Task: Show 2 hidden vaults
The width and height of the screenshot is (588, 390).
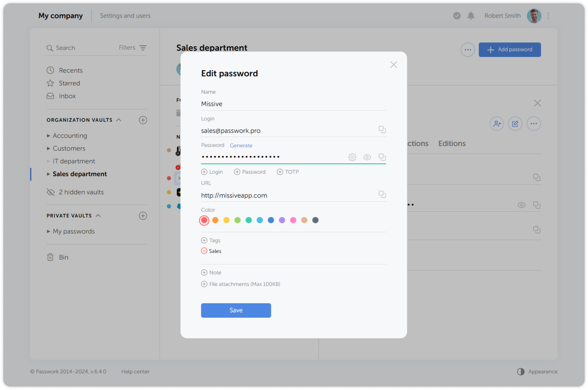Action: pos(81,192)
